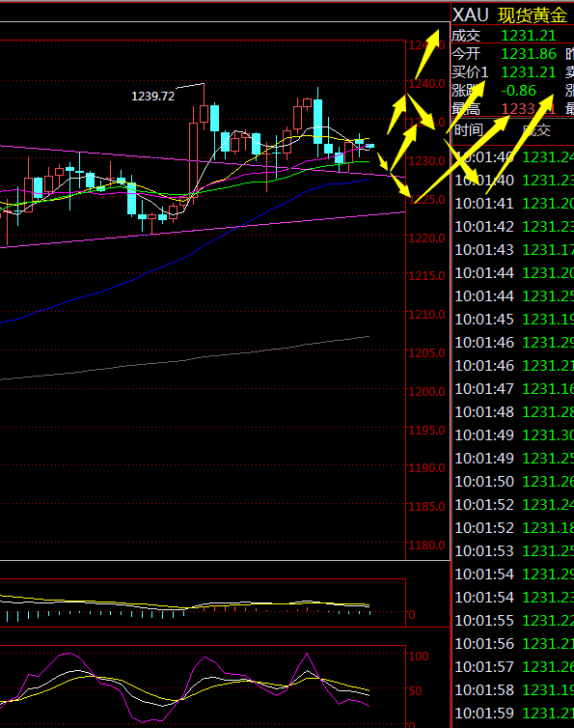Image resolution: width=574 pixels, height=728 pixels.
Task: Click the 1220.0 price axis label
Action: coord(426,238)
